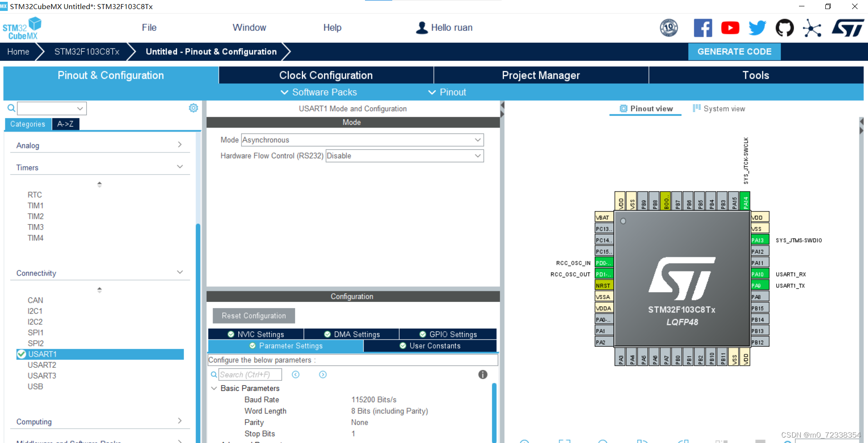Go to previous parameter search result

[x=296, y=374]
